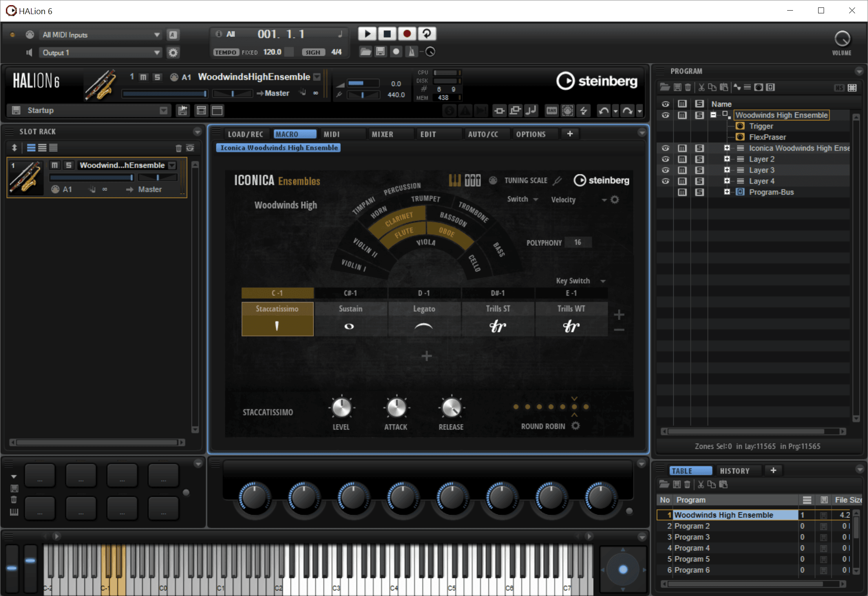Image resolution: width=868 pixels, height=596 pixels.
Task: Click the Record transport button
Action: pos(407,34)
